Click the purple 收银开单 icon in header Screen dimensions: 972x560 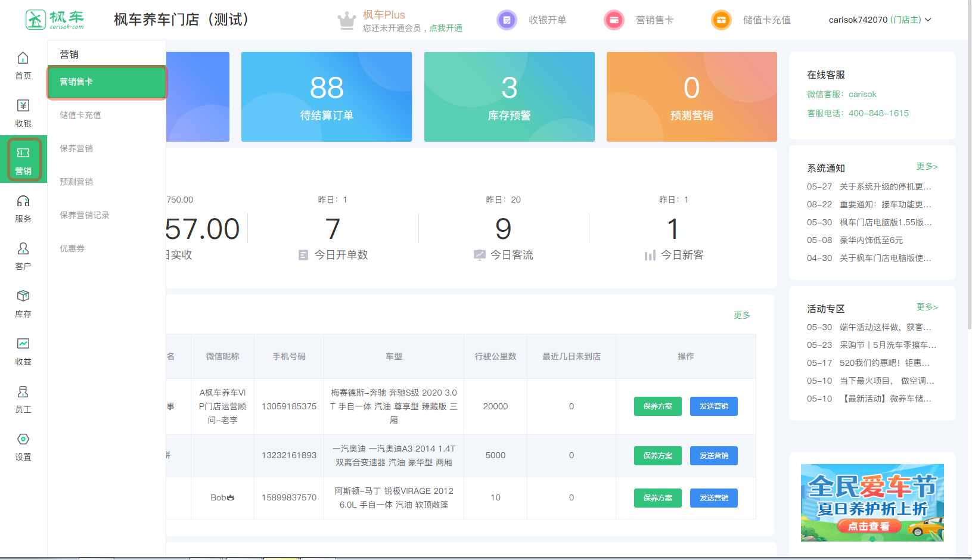[x=507, y=20]
